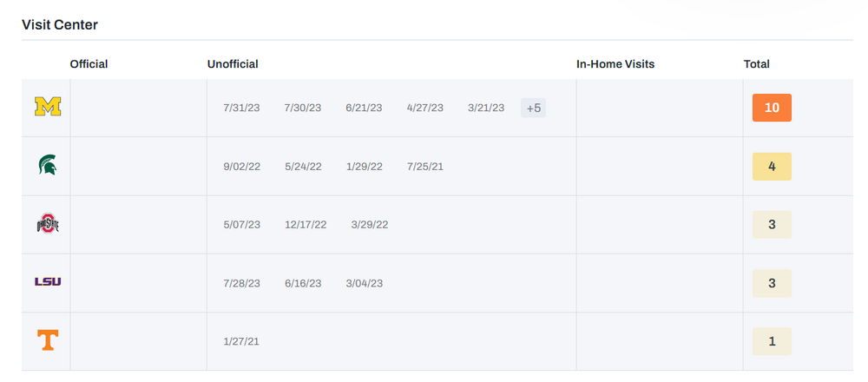The image size is (868, 382).
Task: Open the 1/27/21 Tennessee visit date
Action: (241, 341)
